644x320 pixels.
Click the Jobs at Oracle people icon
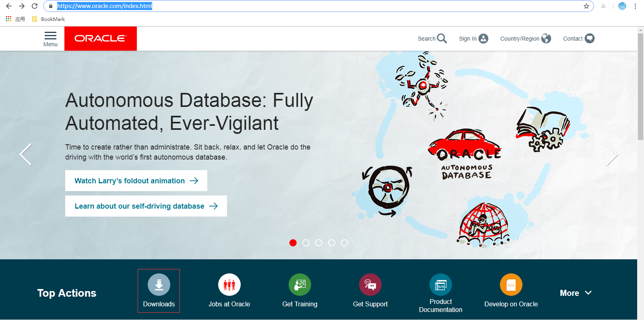pyautogui.click(x=229, y=285)
